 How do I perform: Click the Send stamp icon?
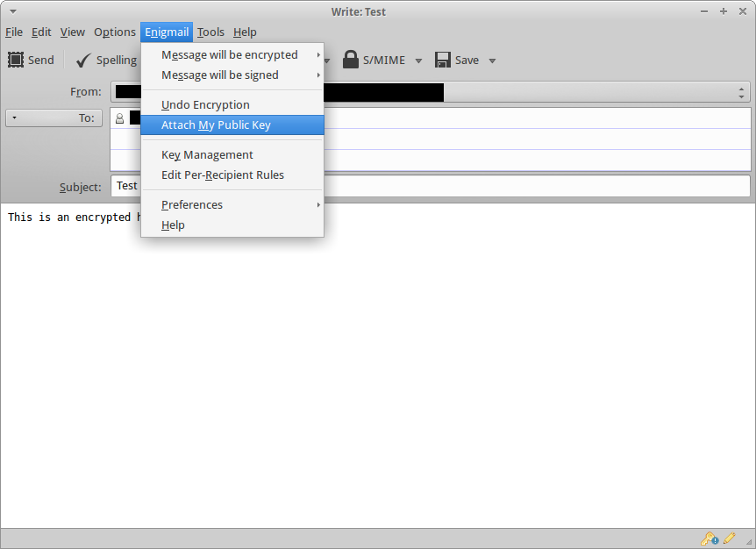(16, 60)
